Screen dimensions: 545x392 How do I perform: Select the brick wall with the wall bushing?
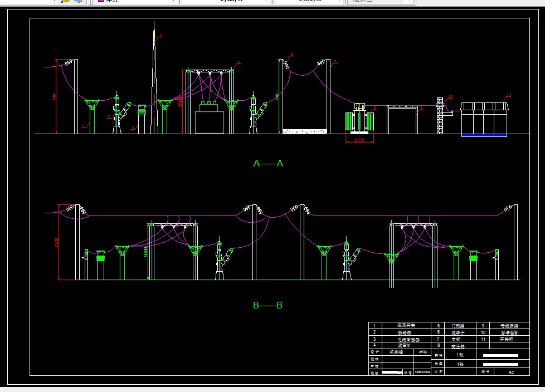pyautogui.click(x=440, y=116)
